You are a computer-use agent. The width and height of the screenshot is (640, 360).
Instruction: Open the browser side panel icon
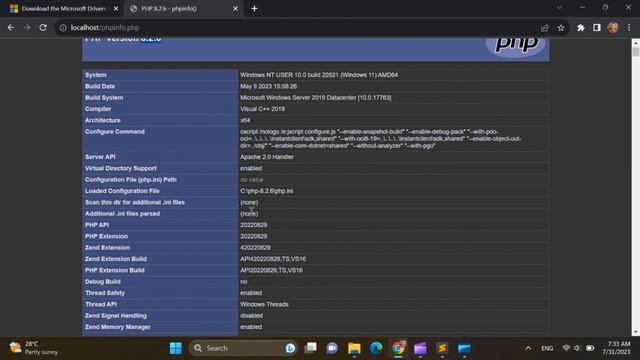pyautogui.click(x=597, y=28)
